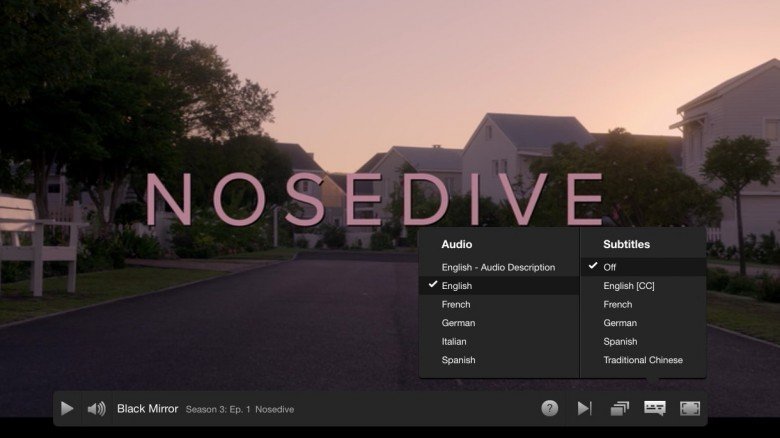Click the Audio column heading
780x438 pixels.
(x=457, y=244)
